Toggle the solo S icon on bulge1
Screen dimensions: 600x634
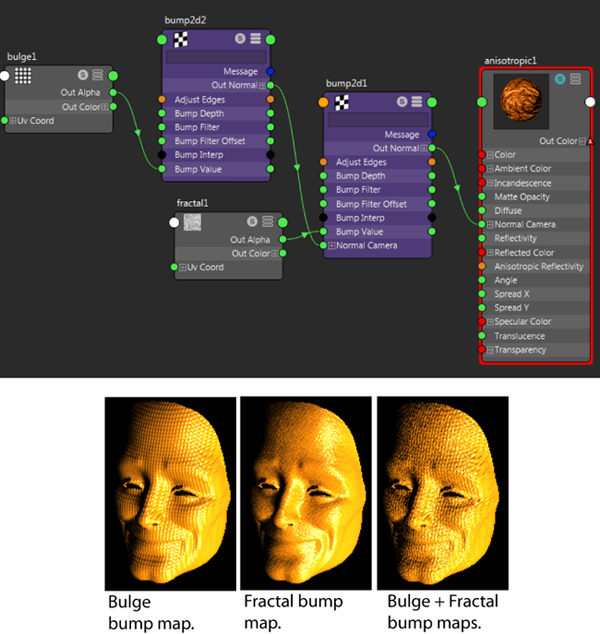point(83,75)
